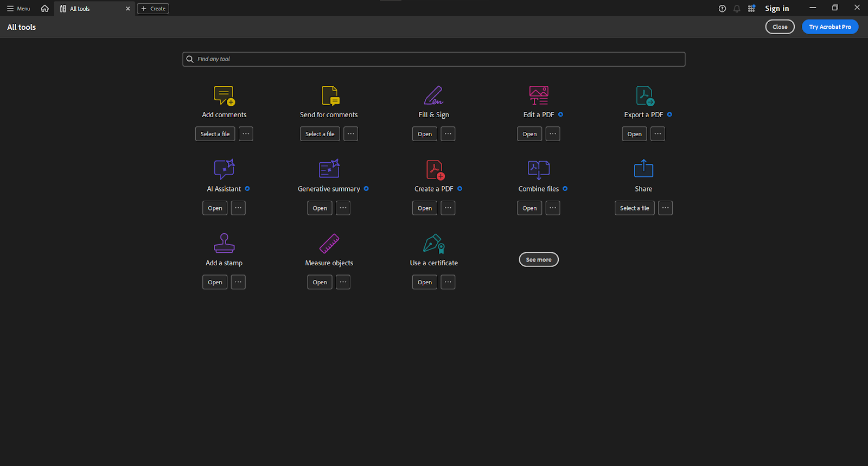Open the Use a certificate tool
Viewport: 868px width, 466px height.
coord(425,282)
